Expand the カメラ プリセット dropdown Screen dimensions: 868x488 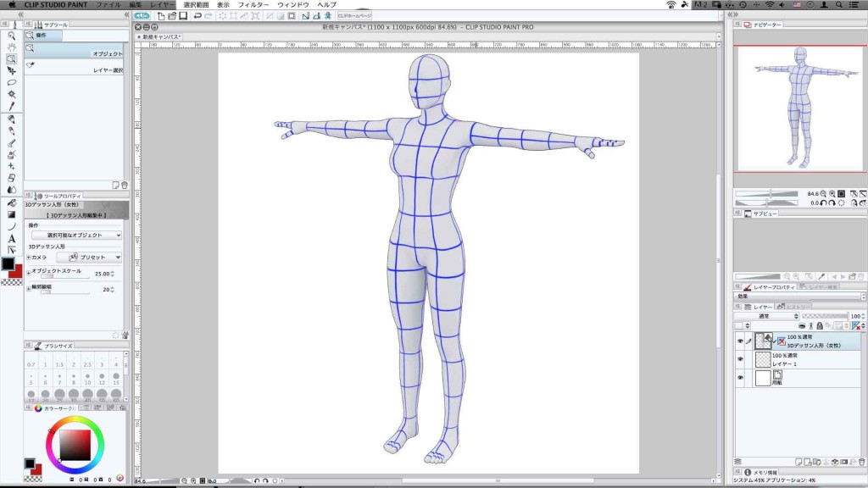(88, 257)
